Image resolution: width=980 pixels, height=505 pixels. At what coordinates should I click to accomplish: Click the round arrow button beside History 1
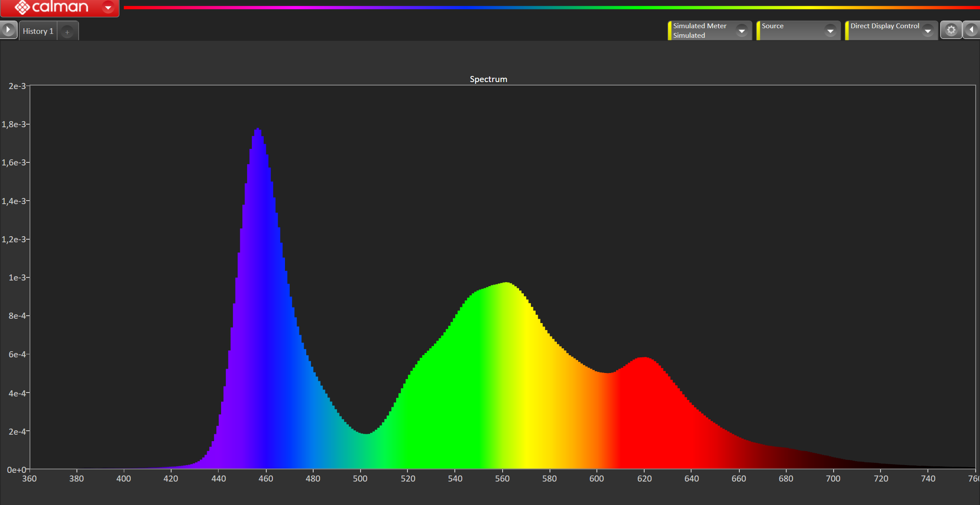(8, 30)
